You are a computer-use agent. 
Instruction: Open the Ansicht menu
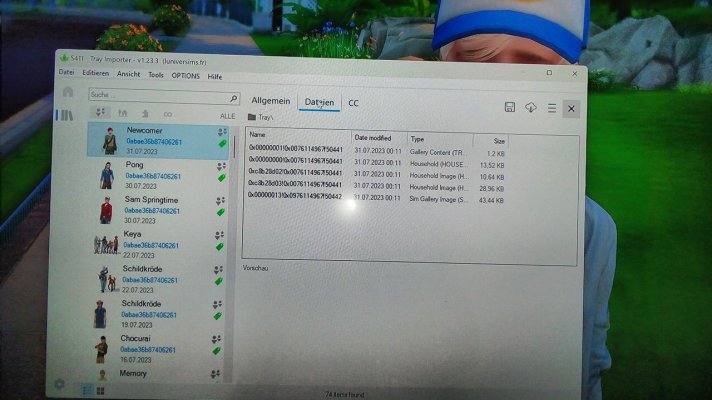[x=129, y=74]
